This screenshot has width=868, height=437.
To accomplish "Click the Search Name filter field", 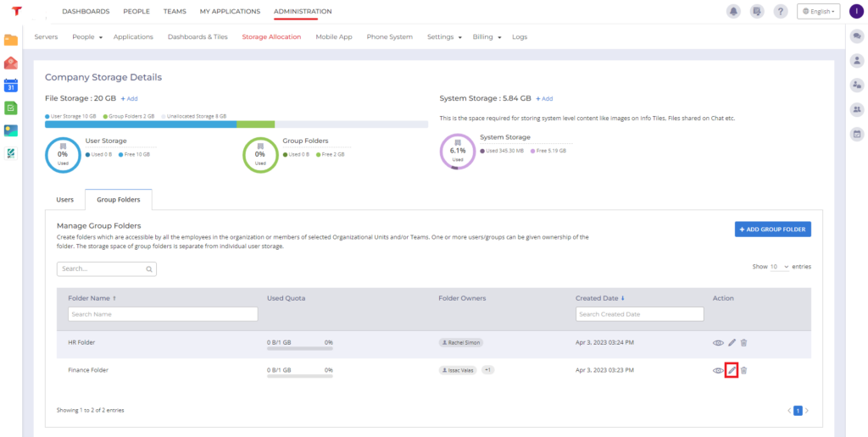I will (x=163, y=314).
